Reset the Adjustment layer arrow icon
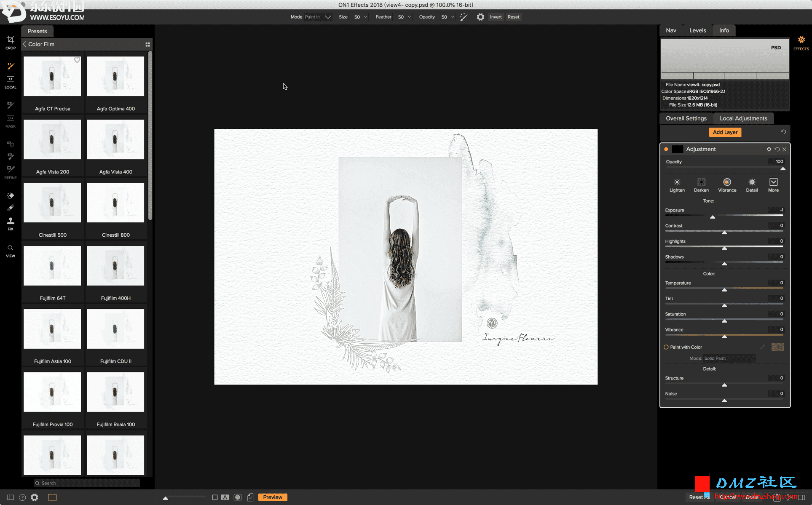 pos(777,149)
